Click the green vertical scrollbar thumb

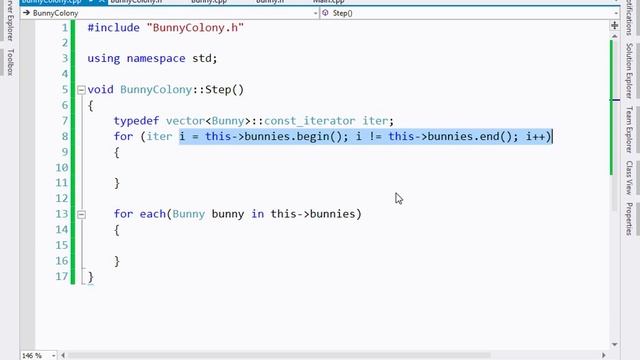[x=611, y=108]
